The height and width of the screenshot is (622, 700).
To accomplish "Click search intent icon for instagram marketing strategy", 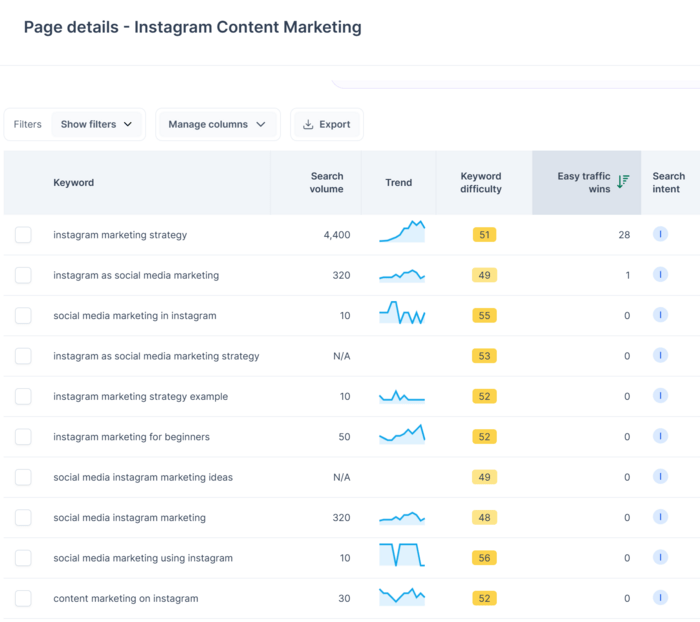I will click(659, 234).
